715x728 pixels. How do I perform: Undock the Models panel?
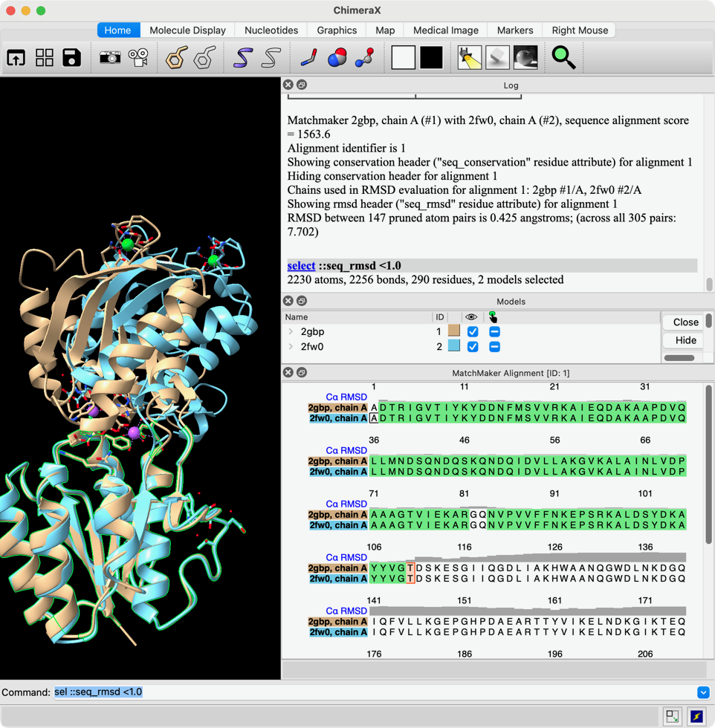point(302,301)
